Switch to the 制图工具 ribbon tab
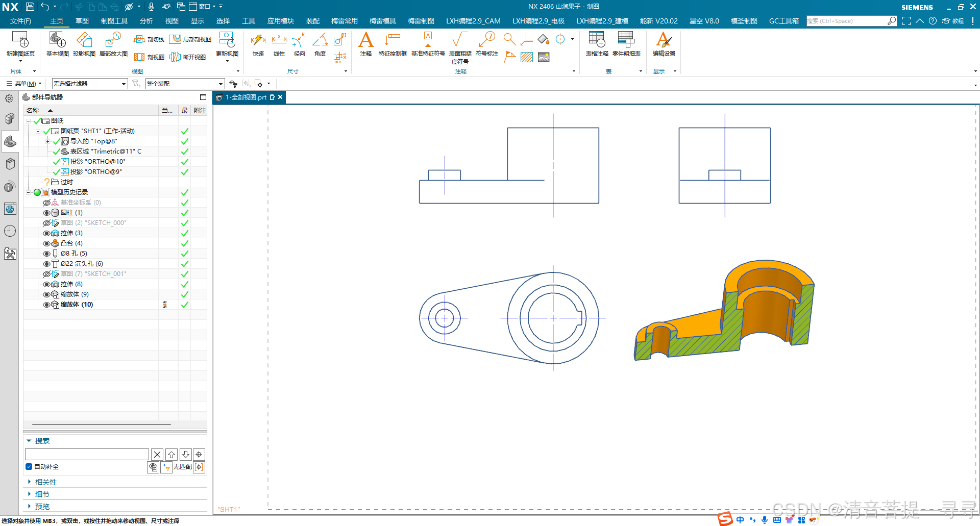 point(114,21)
